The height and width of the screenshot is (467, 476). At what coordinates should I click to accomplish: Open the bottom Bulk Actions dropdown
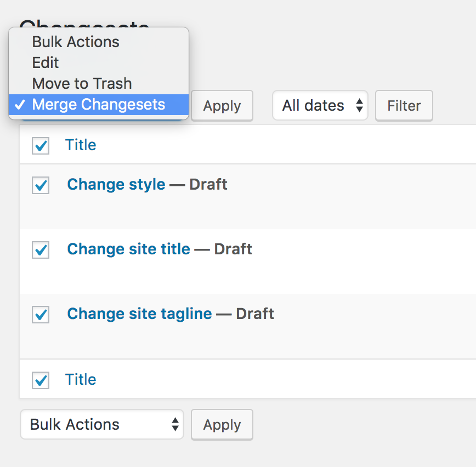pyautogui.click(x=102, y=425)
